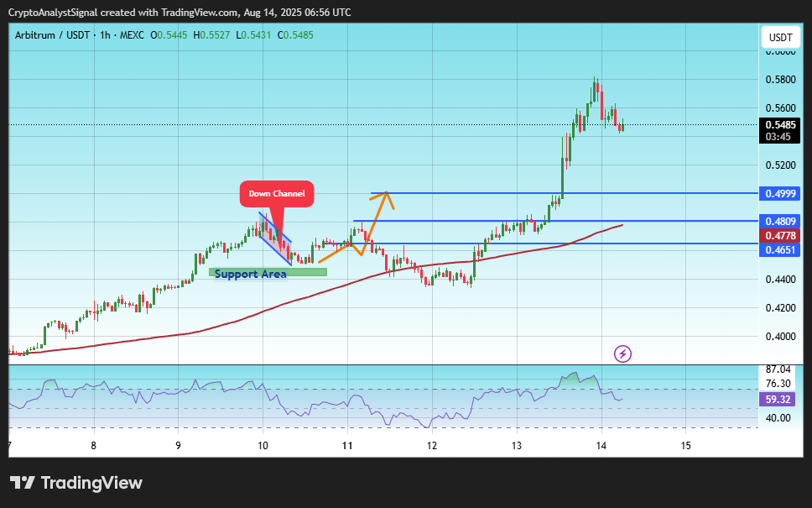
Task: Click the 0.4999 blue price label
Action: click(780, 194)
